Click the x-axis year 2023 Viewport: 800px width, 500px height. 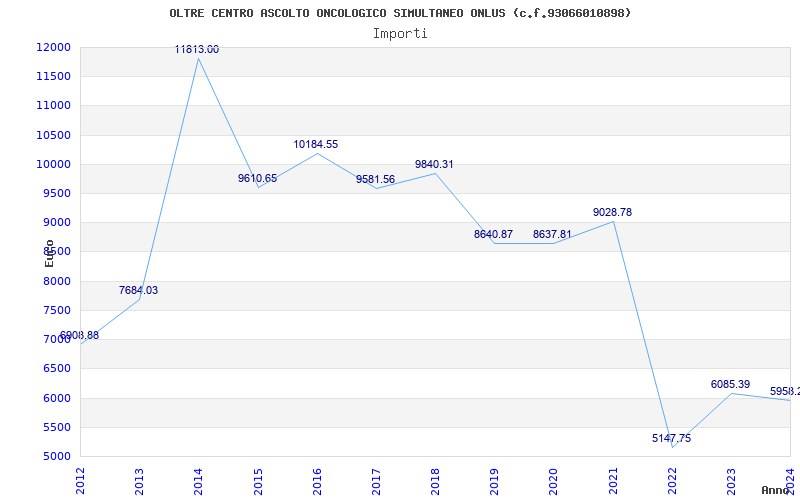(732, 482)
